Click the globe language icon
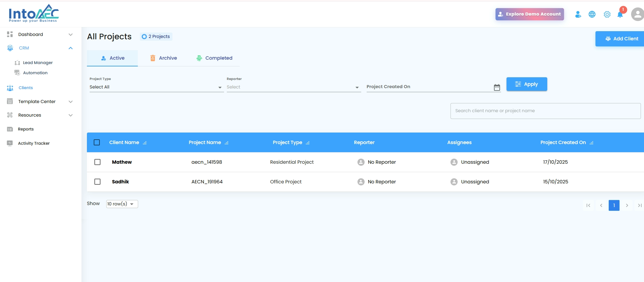Screen dimensions: 644x282 [x=592, y=14]
